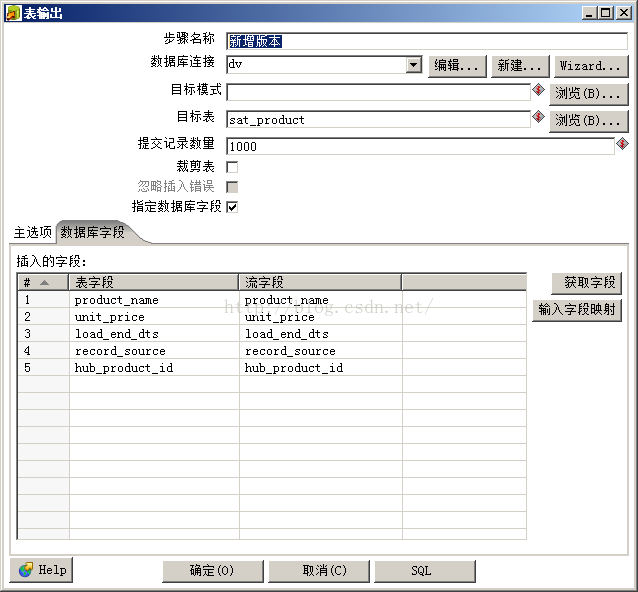Select table field cell unit_price in row 2
638x592 pixels.
click(x=154, y=317)
